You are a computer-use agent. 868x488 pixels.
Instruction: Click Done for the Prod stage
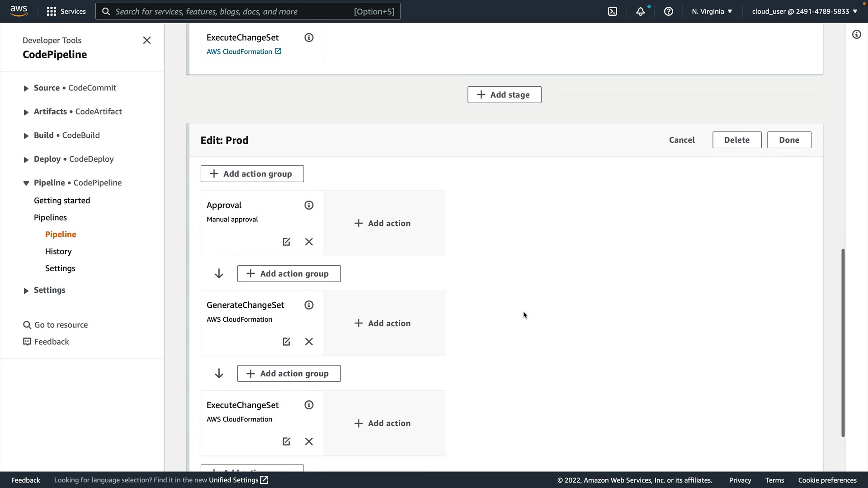(789, 140)
